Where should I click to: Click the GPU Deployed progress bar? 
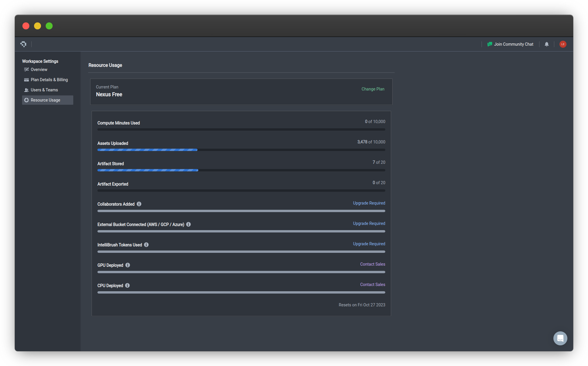pyautogui.click(x=241, y=272)
